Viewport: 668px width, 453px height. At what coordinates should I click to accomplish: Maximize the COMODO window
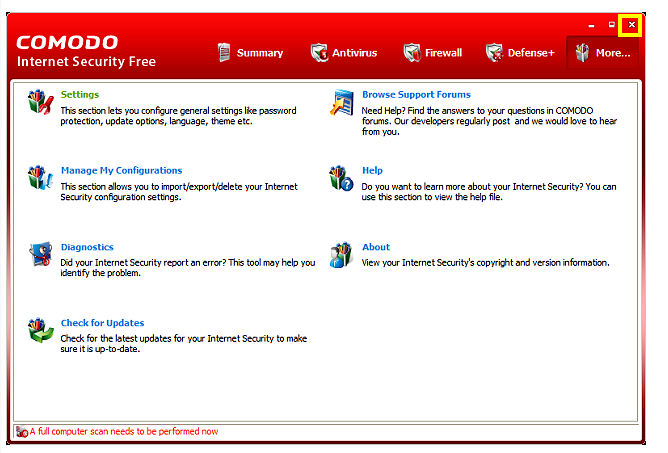(x=611, y=25)
